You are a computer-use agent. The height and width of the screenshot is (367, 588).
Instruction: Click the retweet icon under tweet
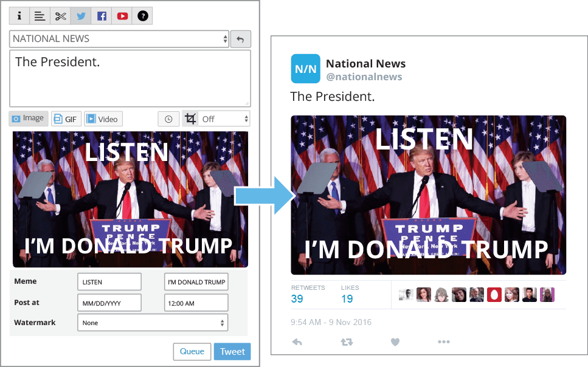coord(347,342)
